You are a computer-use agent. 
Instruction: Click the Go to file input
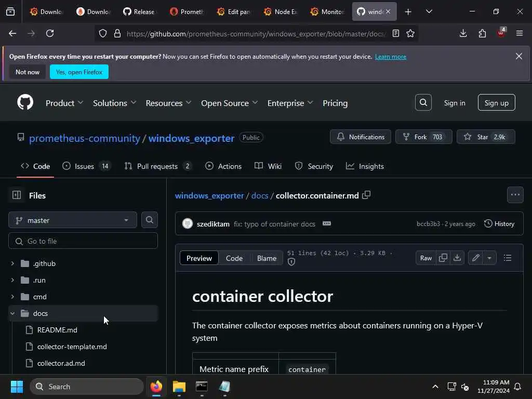[x=83, y=241]
